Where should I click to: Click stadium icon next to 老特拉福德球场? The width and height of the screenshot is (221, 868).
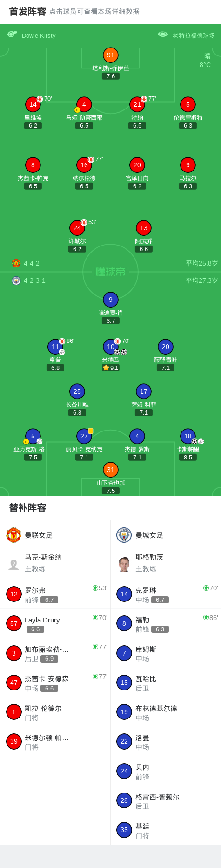[x=162, y=34]
